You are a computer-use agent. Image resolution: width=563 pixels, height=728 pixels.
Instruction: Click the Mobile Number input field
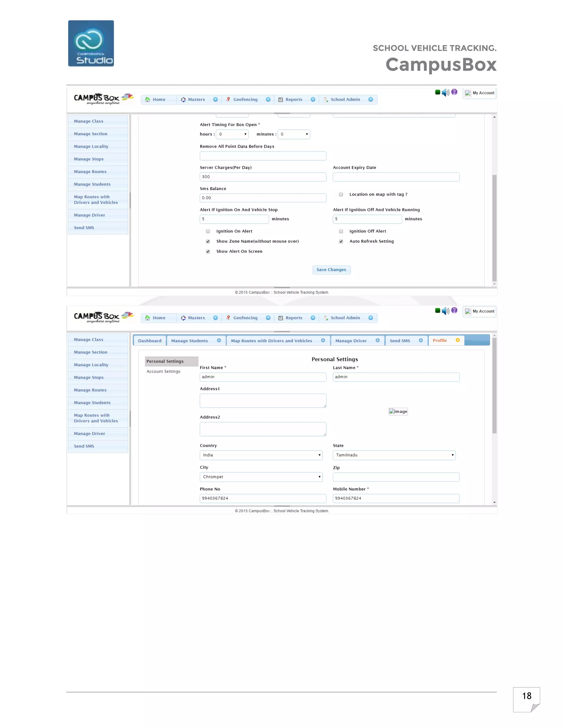(396, 498)
